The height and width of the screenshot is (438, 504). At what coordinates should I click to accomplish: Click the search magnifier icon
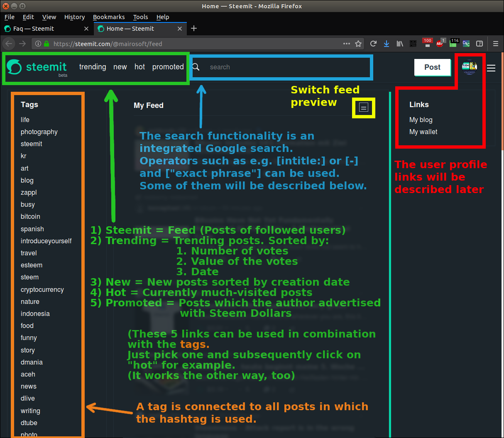pos(196,67)
